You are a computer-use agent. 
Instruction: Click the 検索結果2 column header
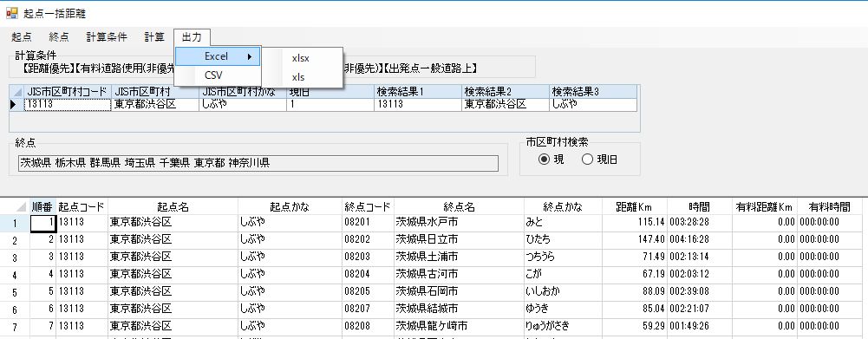click(506, 91)
